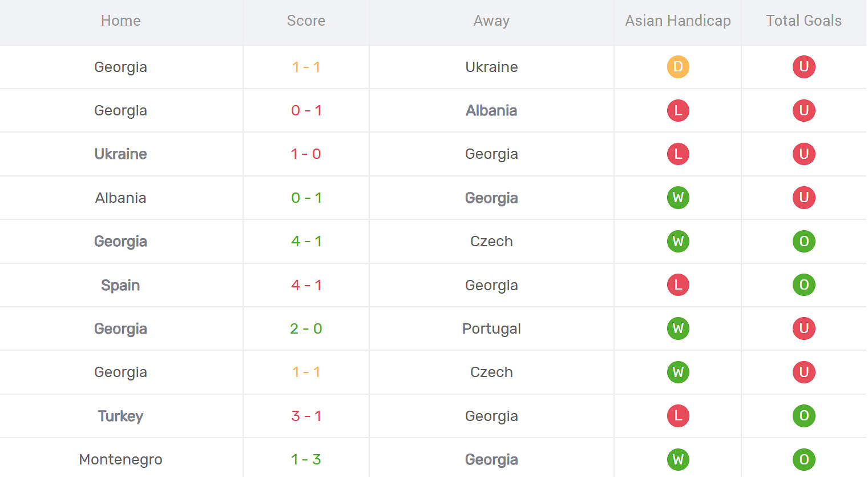
Task: Click Total Goals U badge in Ukraine-Georgia row
Action: (x=804, y=154)
